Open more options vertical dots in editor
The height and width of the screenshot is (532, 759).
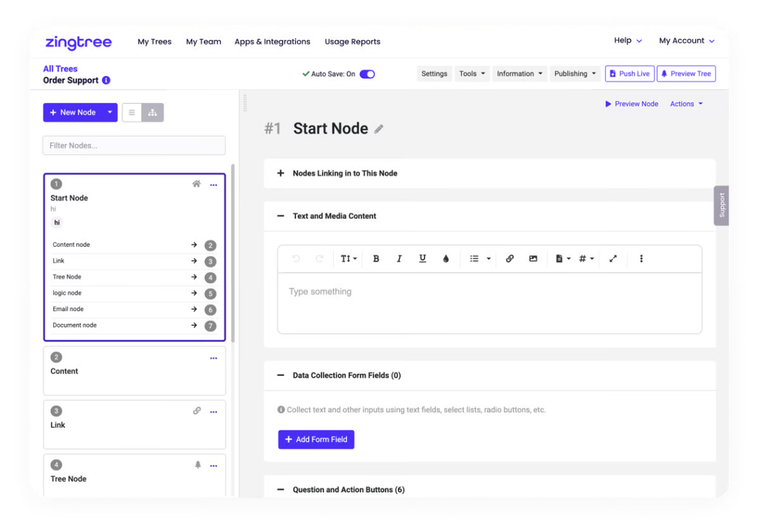[641, 259]
